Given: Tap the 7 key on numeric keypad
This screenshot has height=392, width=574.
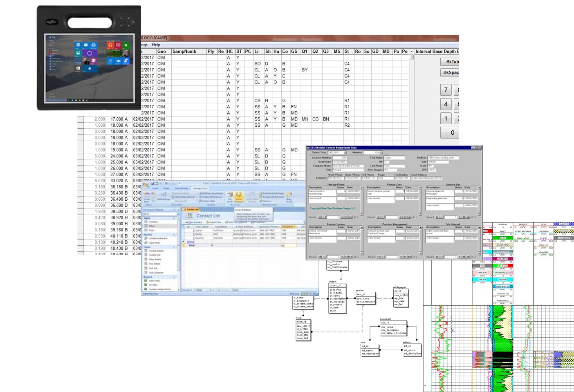Looking at the screenshot, I should coord(446,90).
